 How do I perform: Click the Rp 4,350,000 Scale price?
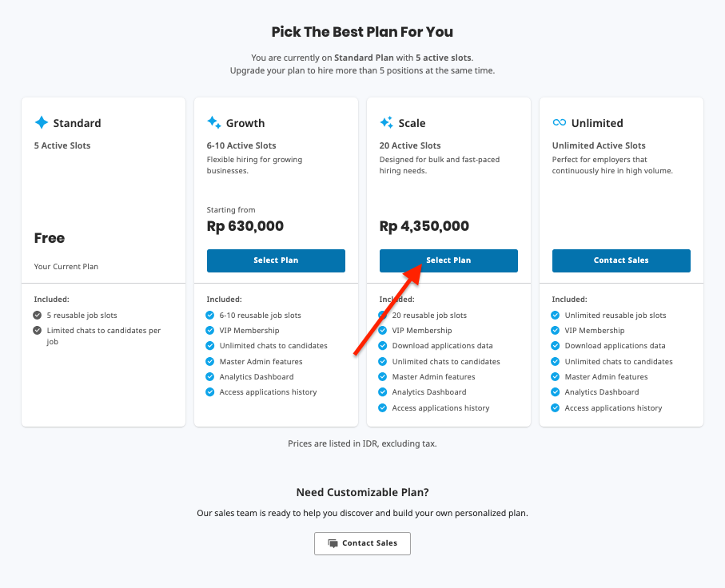click(424, 226)
